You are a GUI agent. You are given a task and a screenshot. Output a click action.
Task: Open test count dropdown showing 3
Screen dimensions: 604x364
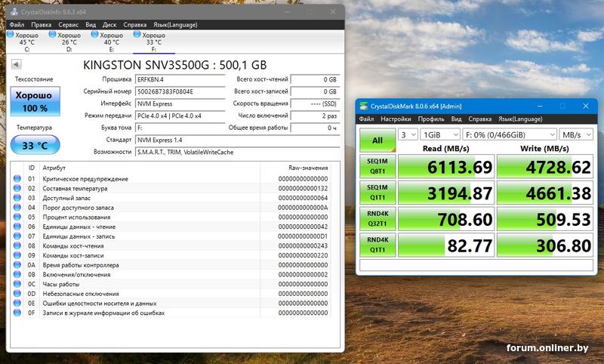coord(408,135)
